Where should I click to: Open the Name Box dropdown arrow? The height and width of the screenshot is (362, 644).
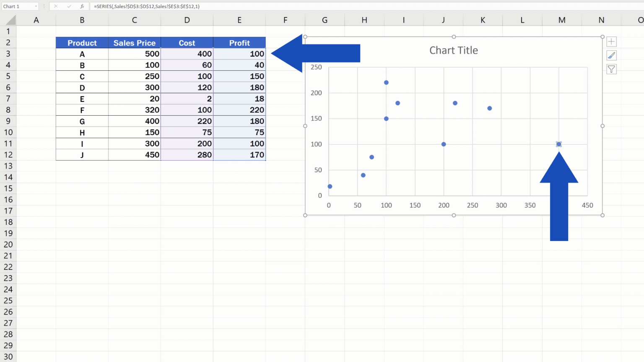click(x=36, y=6)
